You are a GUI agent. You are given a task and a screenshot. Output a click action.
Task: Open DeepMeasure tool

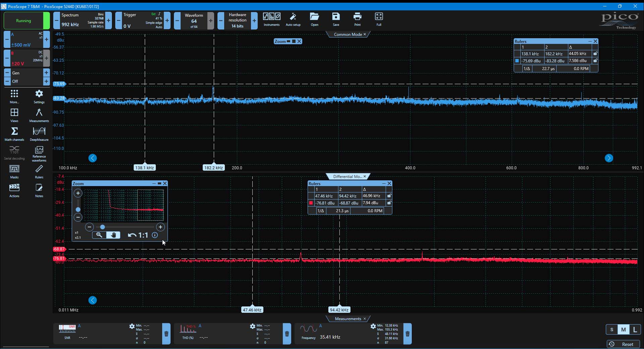click(39, 134)
